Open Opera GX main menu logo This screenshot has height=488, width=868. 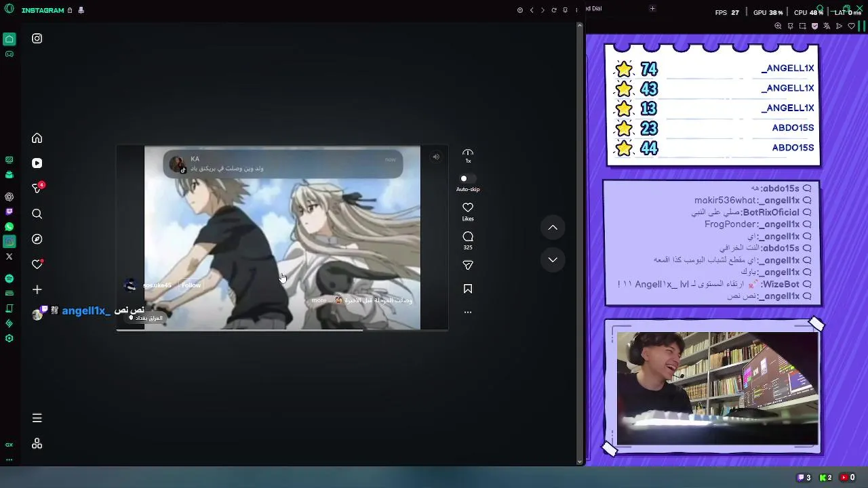point(9,9)
